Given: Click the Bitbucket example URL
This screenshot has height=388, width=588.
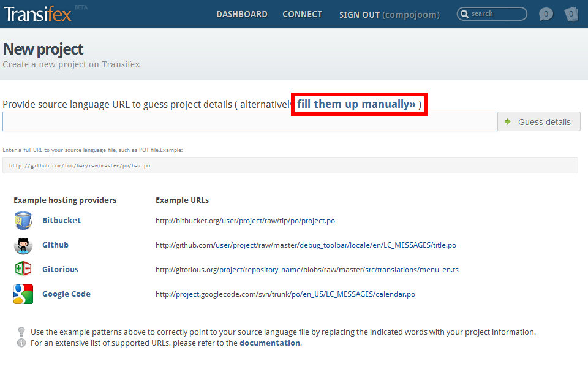Looking at the screenshot, I should [245, 221].
